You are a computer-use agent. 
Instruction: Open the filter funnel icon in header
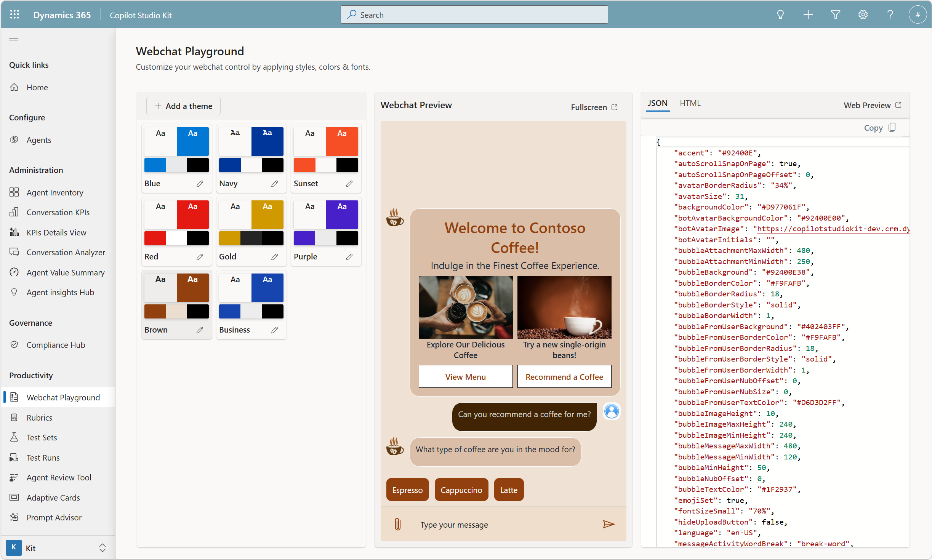[835, 15]
